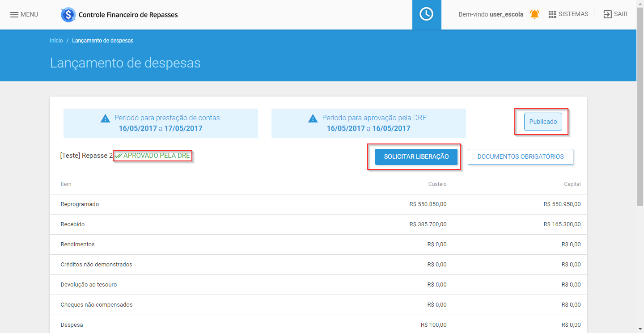Click the user_escola username
644x333 pixels.
[x=506, y=14]
